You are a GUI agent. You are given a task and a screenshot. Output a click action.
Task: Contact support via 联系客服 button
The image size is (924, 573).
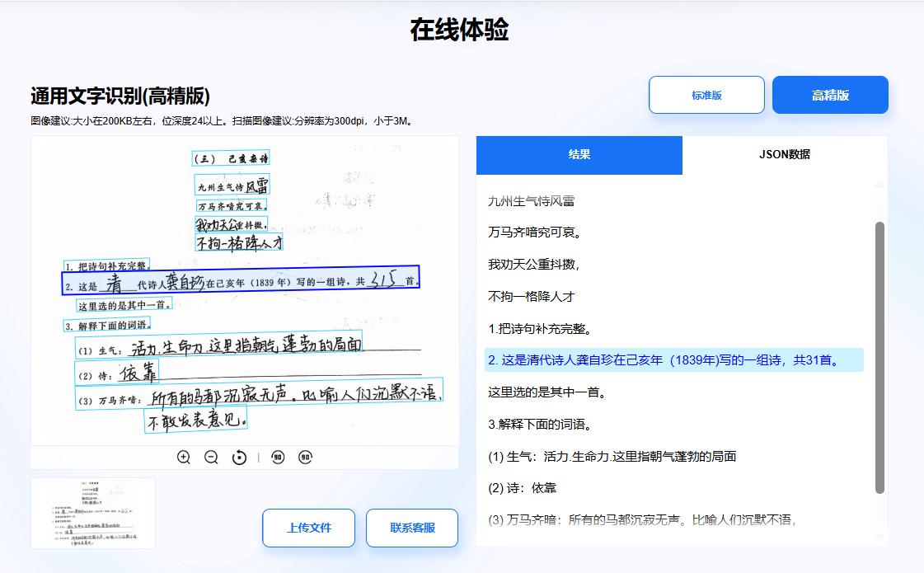[411, 528]
